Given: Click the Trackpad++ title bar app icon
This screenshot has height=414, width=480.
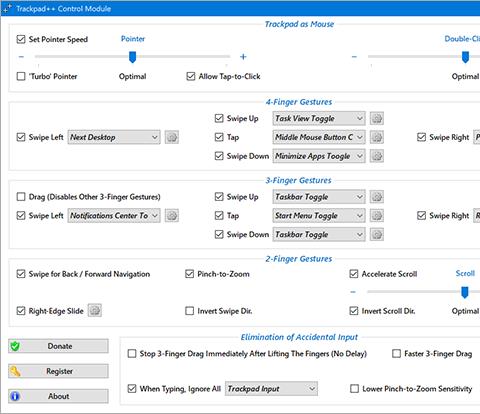Looking at the screenshot, I should (x=7, y=8).
